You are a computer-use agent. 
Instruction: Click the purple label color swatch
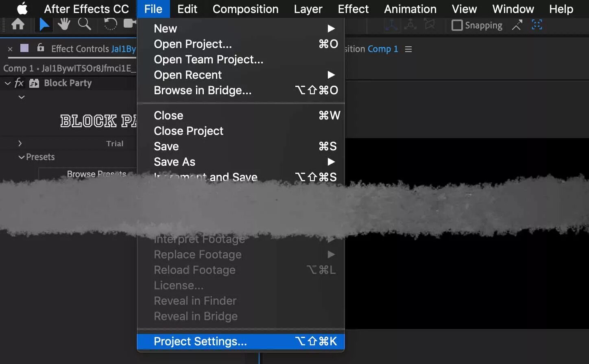(x=24, y=48)
